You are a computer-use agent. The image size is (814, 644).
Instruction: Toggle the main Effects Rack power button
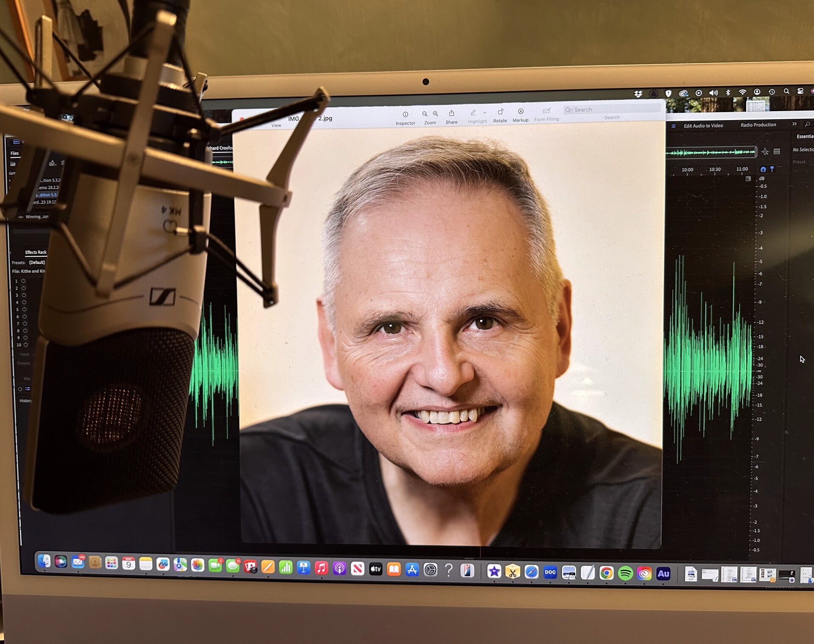20,389
